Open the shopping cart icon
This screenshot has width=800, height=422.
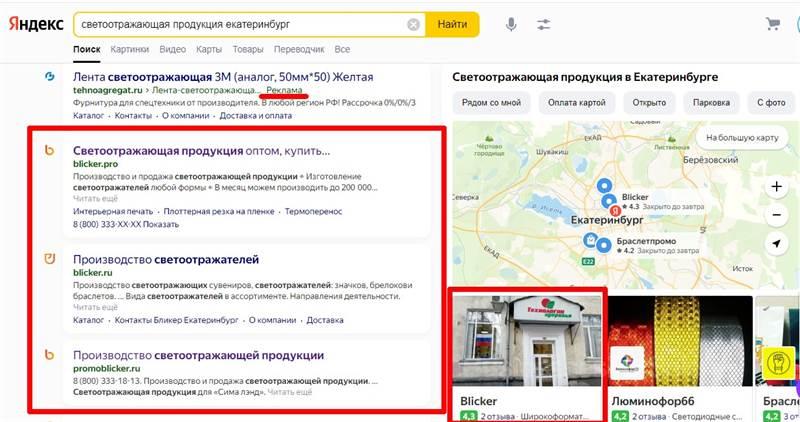(x=773, y=23)
